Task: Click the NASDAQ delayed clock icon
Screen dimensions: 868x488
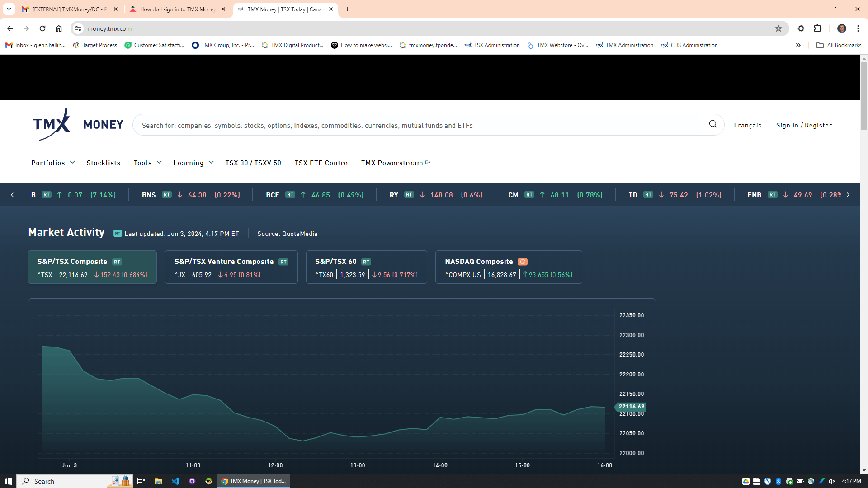Action: (x=523, y=262)
